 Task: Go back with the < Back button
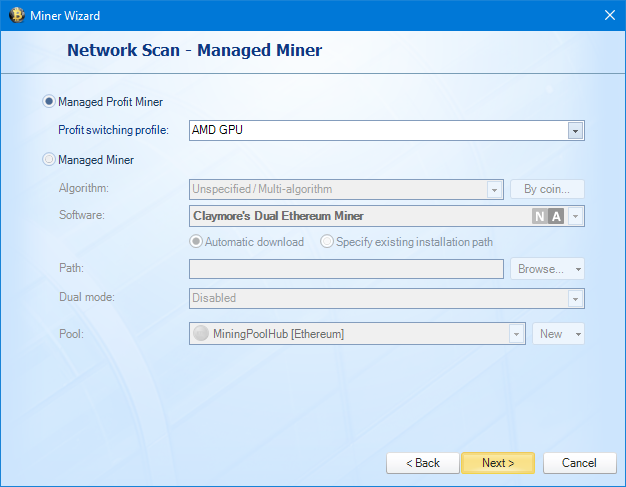tap(423, 463)
